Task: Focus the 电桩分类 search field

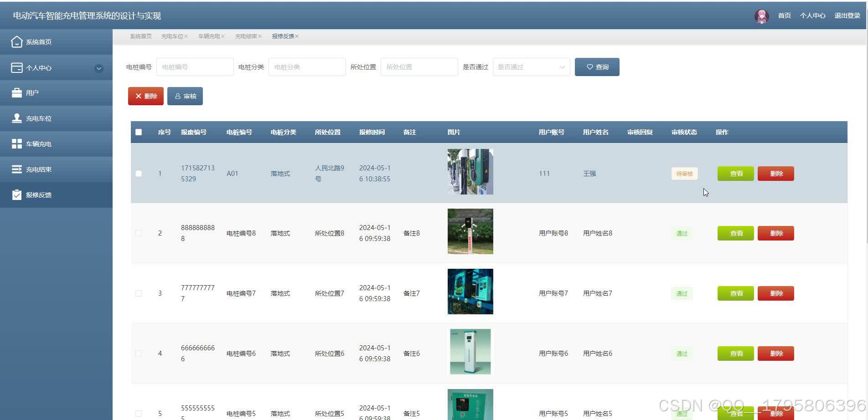Action: 307,67
